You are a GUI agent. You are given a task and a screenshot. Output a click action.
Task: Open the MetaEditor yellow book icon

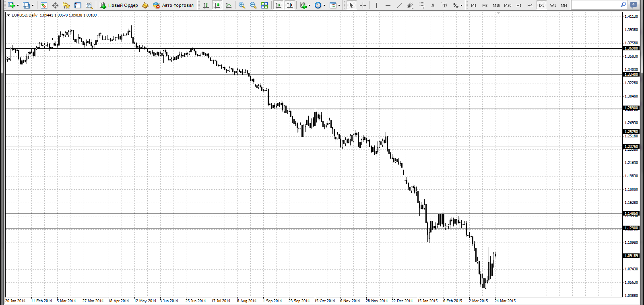tap(145, 5)
